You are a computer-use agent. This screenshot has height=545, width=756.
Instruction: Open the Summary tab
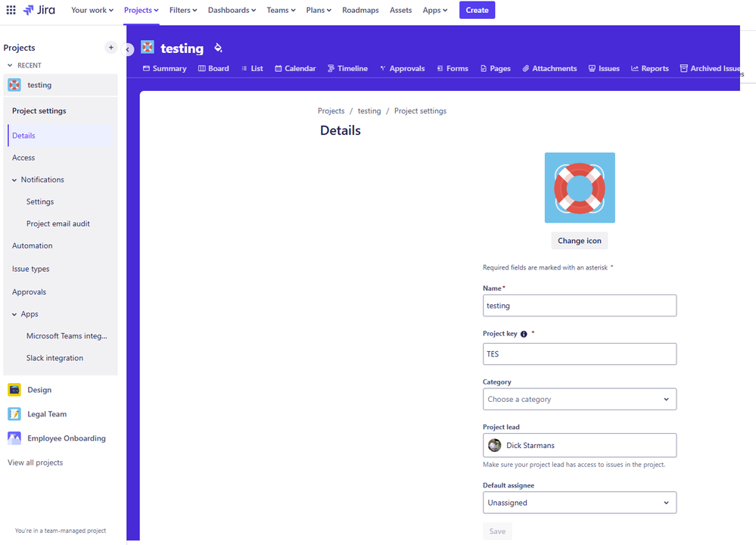164,68
